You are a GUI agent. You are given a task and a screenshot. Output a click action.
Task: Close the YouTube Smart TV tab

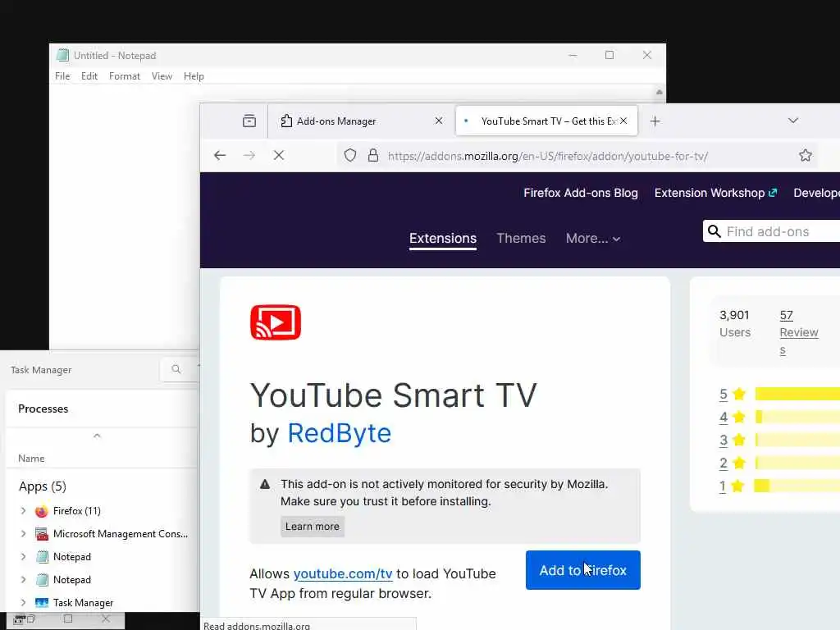point(623,121)
